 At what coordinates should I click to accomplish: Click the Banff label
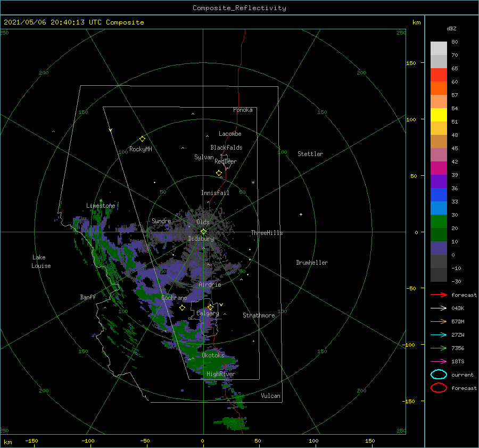click(88, 297)
